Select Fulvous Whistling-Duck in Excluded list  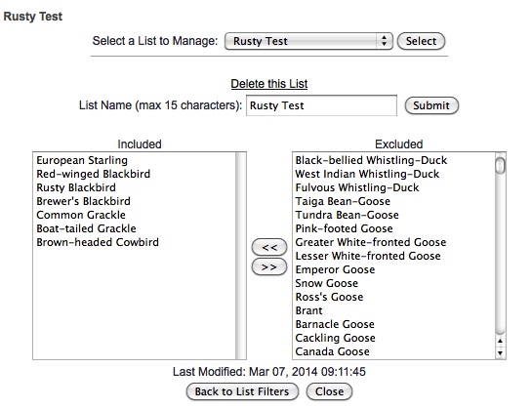tap(394, 187)
